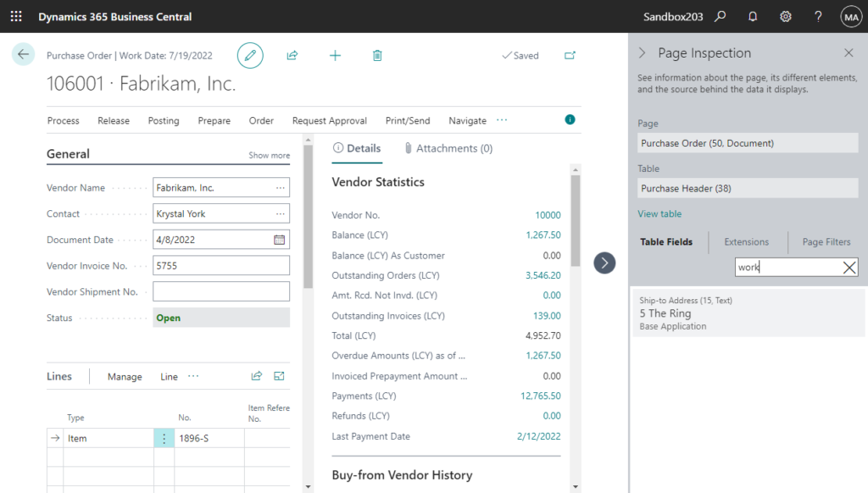Open the app launcher waffle icon
The height and width of the screenshot is (493, 868).
[x=16, y=16]
